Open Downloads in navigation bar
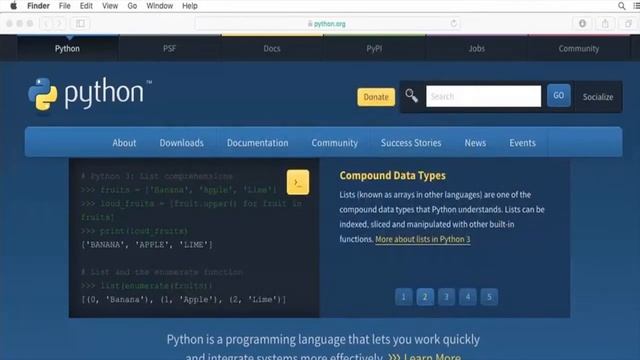The height and width of the screenshot is (360, 640). [182, 143]
